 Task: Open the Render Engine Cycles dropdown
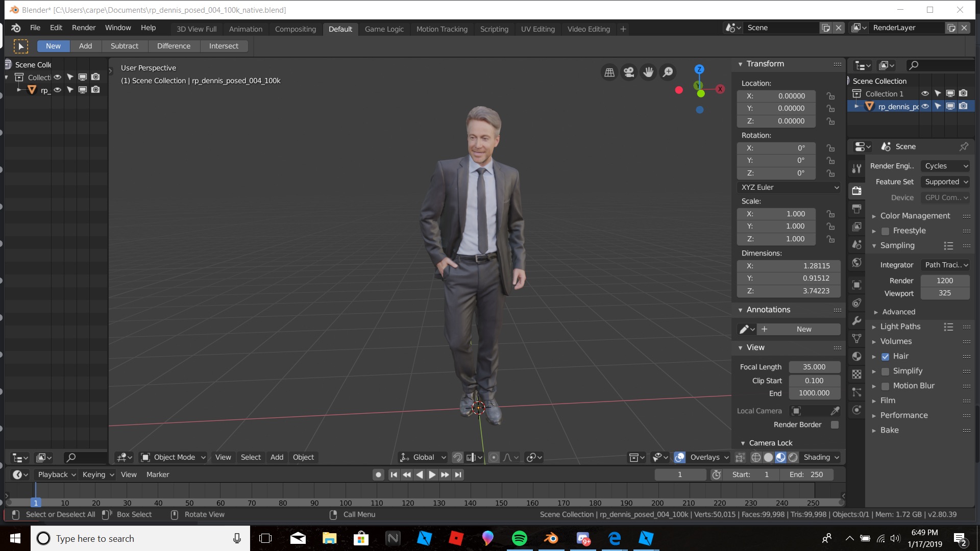tap(945, 166)
